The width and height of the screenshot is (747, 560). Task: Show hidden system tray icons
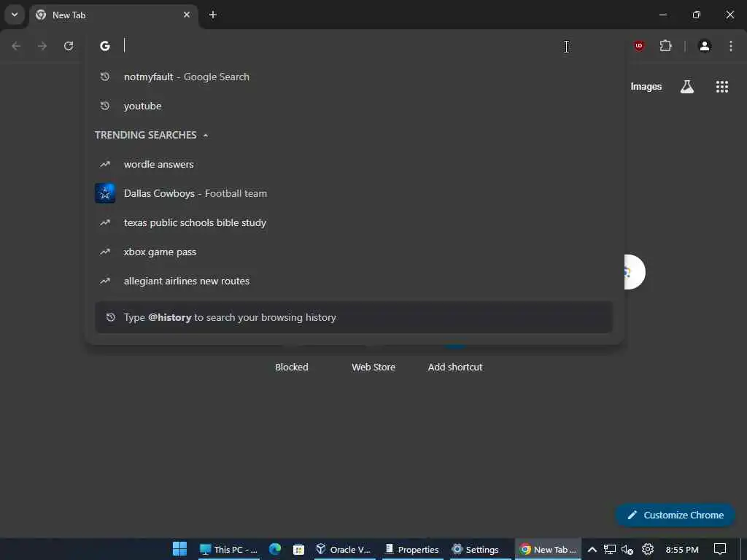coord(592,550)
